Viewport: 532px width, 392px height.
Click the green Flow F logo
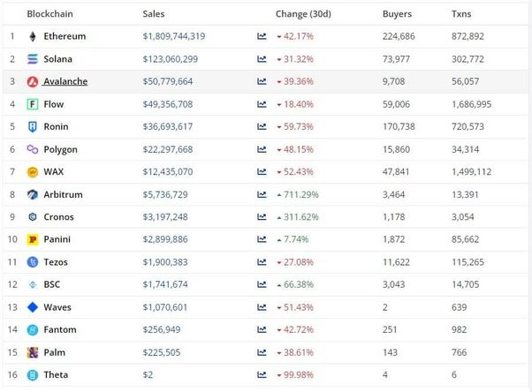(x=33, y=104)
